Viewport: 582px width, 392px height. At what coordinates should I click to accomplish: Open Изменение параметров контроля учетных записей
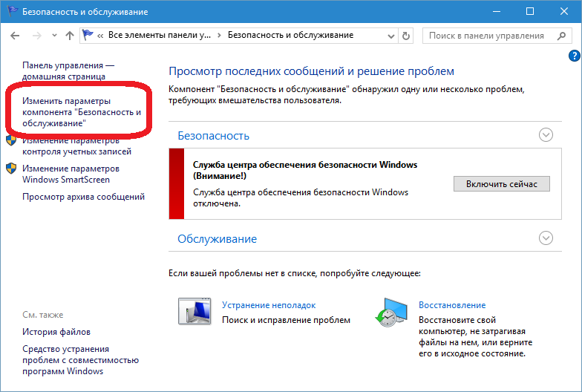(x=77, y=146)
